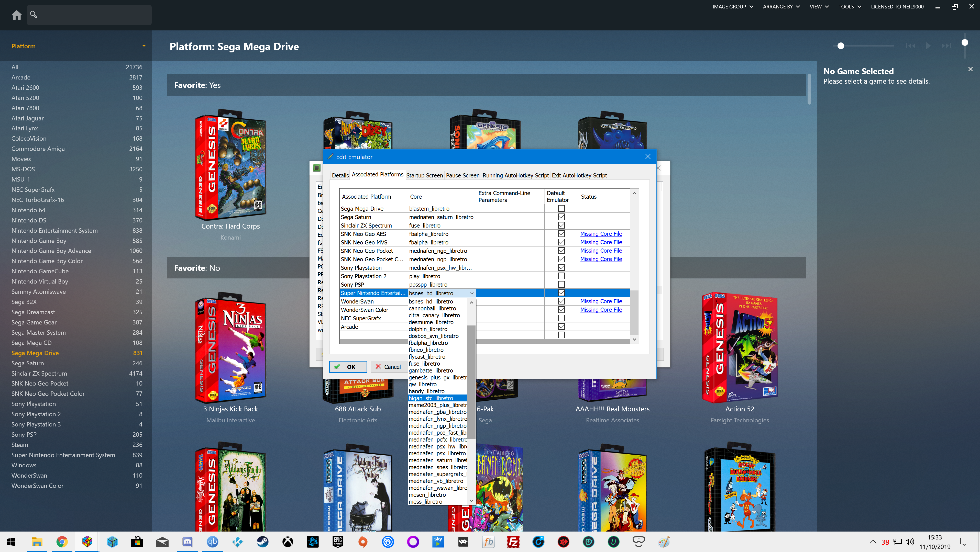This screenshot has width=980, height=552.
Task: Collapse the bsnes_hd_libretro core combo box
Action: point(471,293)
